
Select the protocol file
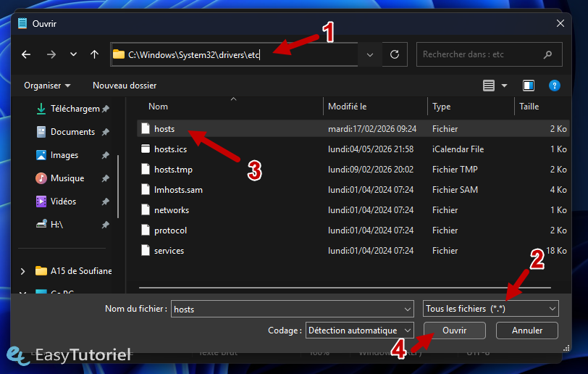pyautogui.click(x=353, y=230)
